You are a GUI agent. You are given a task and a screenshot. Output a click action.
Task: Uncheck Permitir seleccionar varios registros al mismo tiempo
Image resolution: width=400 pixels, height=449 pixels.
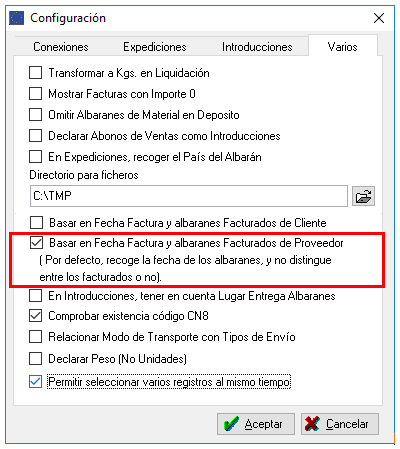coord(36,382)
